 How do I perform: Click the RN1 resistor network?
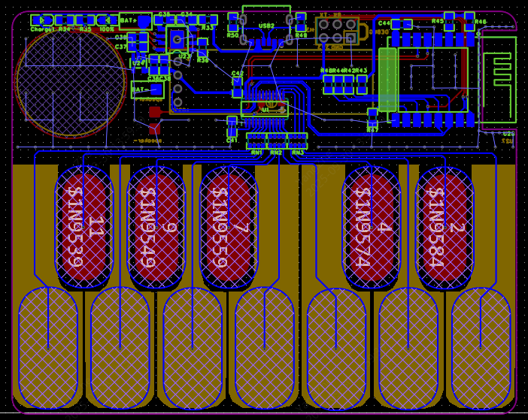coord(256,141)
